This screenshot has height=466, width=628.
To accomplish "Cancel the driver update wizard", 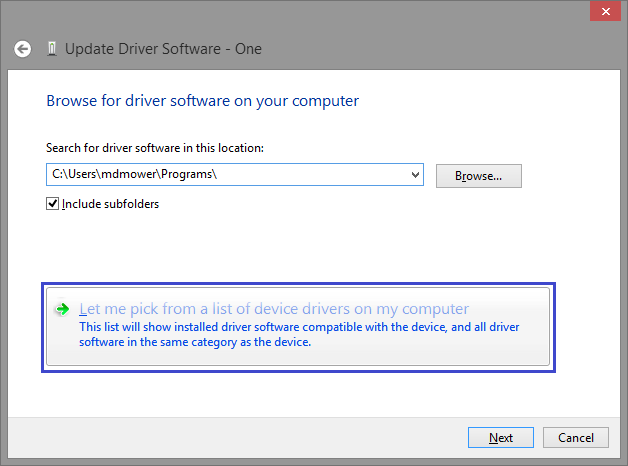I will 576,438.
